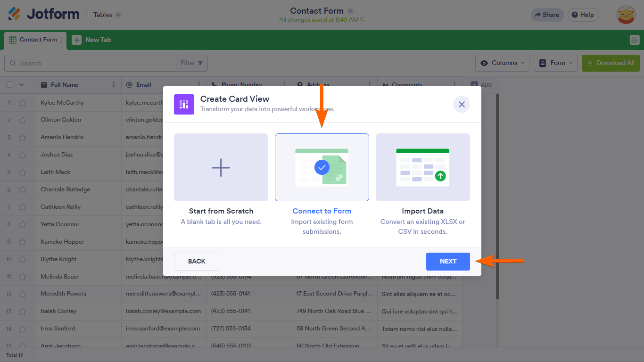644x362 pixels.
Task: Open the Filter button
Action: [x=192, y=63]
